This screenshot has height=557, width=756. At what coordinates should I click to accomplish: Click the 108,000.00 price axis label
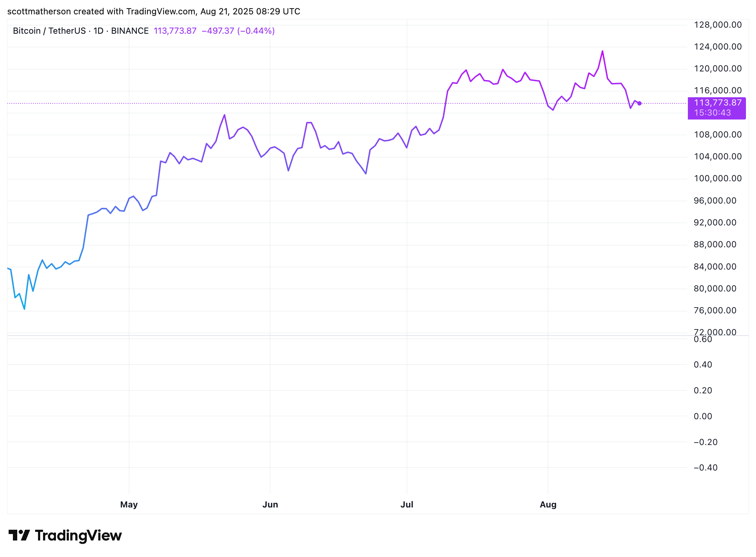coord(718,135)
